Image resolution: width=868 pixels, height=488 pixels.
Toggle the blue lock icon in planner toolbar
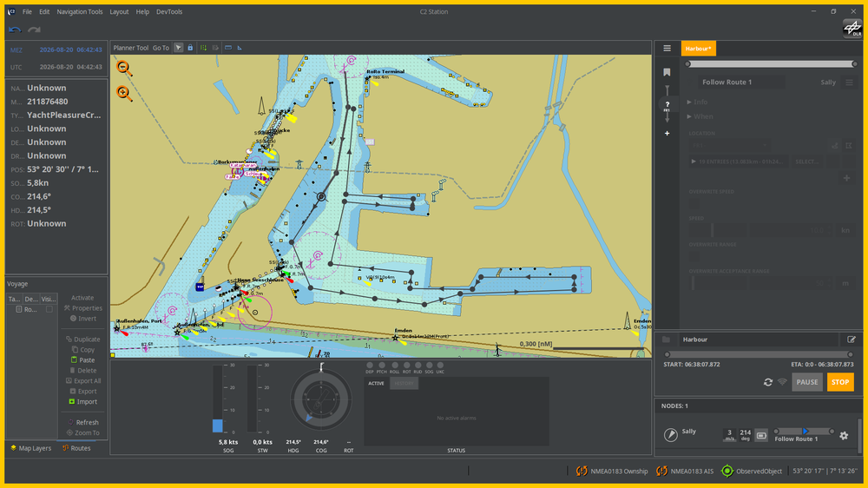(x=190, y=48)
